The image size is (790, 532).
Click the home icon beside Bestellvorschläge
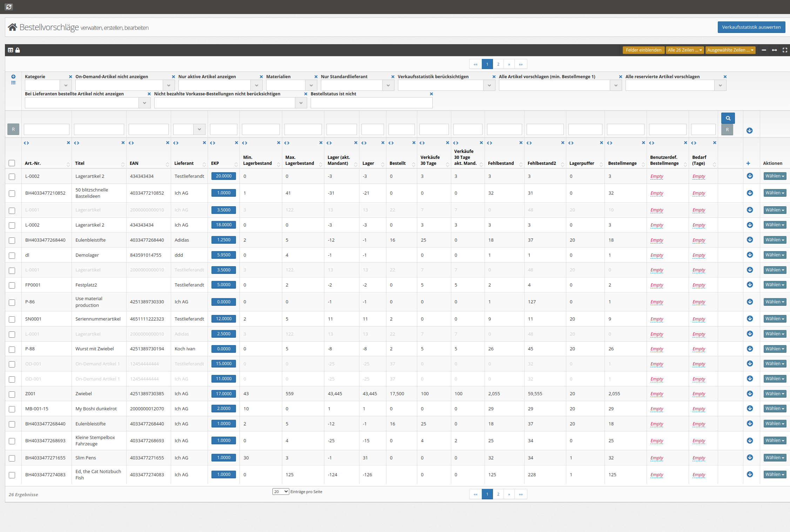point(13,27)
